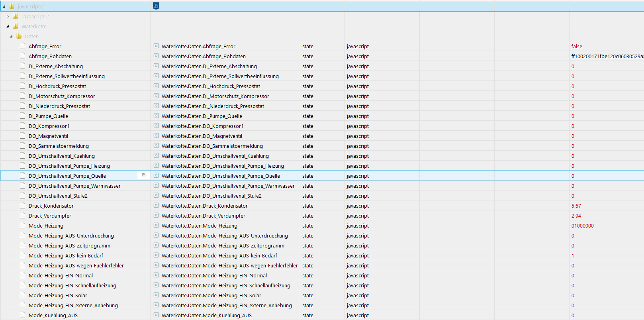
Task: Click the false value of Abfrage_Error
Action: point(576,46)
